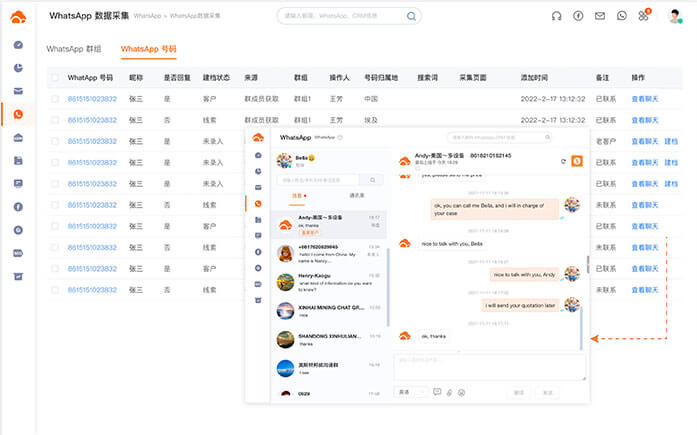Select the WhatsApp 号码 tab
Screen dimensions: 697x435
coord(148,49)
